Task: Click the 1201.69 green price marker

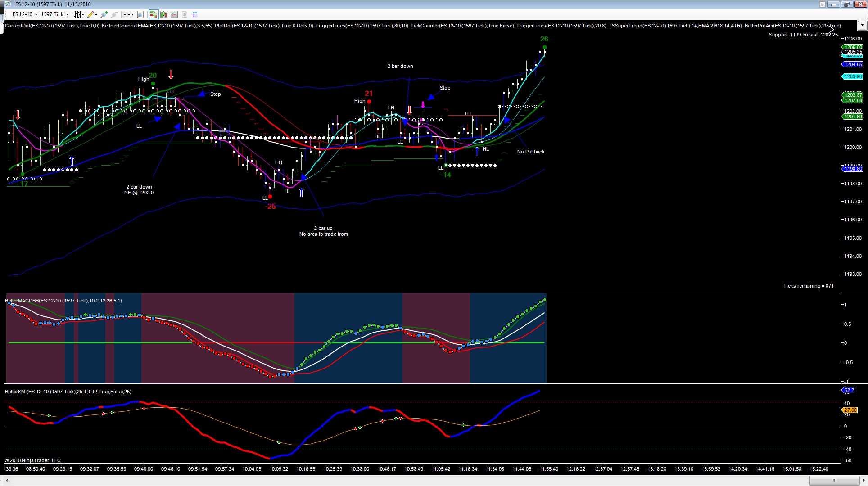Action: tap(853, 117)
